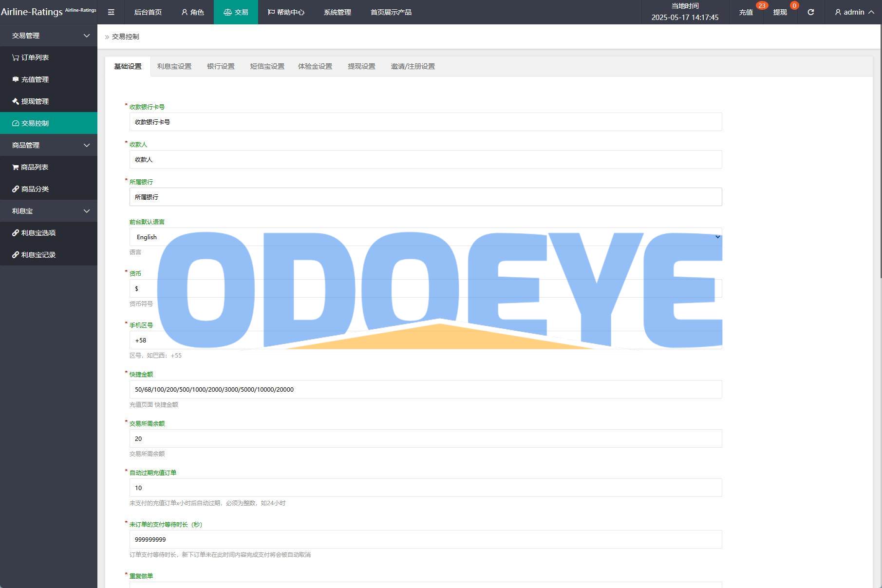Select the 基础设置 tab
Image resolution: width=882 pixels, height=588 pixels.
point(128,66)
